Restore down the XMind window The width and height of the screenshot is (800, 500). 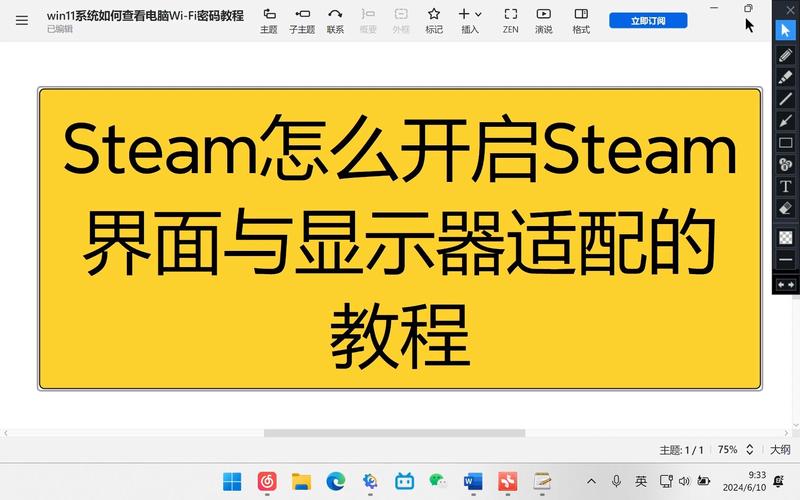(748, 8)
